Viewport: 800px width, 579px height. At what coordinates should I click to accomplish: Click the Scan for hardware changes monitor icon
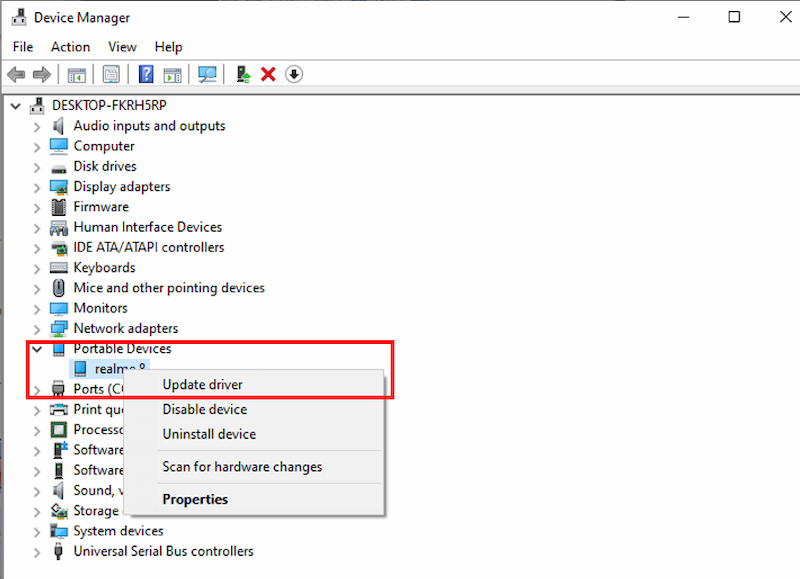[x=207, y=74]
